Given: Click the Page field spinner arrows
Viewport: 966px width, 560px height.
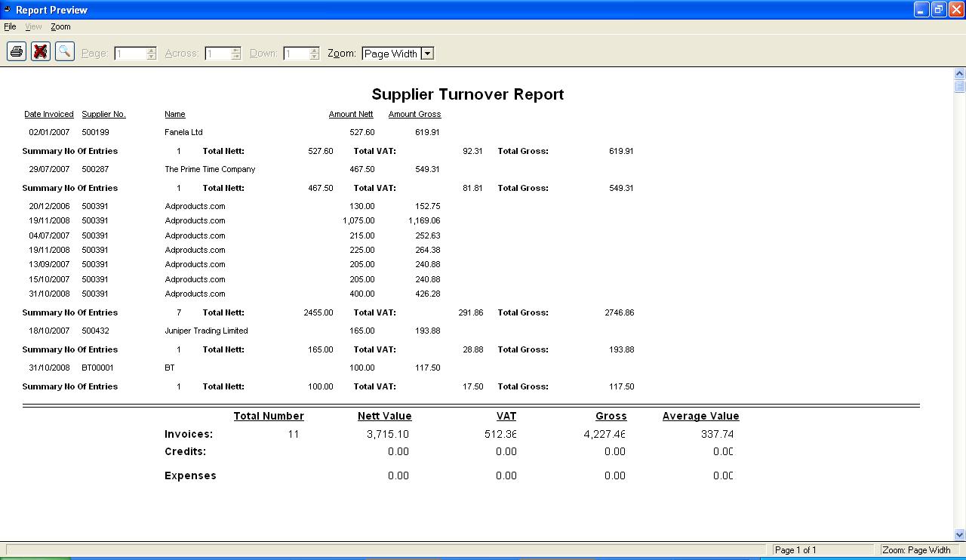Looking at the screenshot, I should [x=152, y=54].
